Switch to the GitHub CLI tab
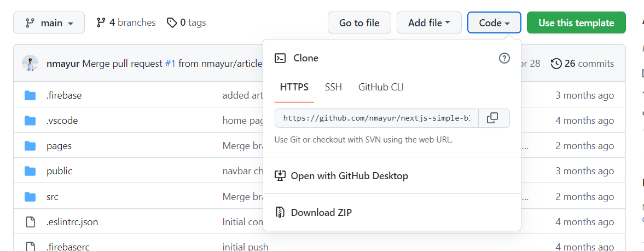The image size is (644, 251). click(x=381, y=87)
